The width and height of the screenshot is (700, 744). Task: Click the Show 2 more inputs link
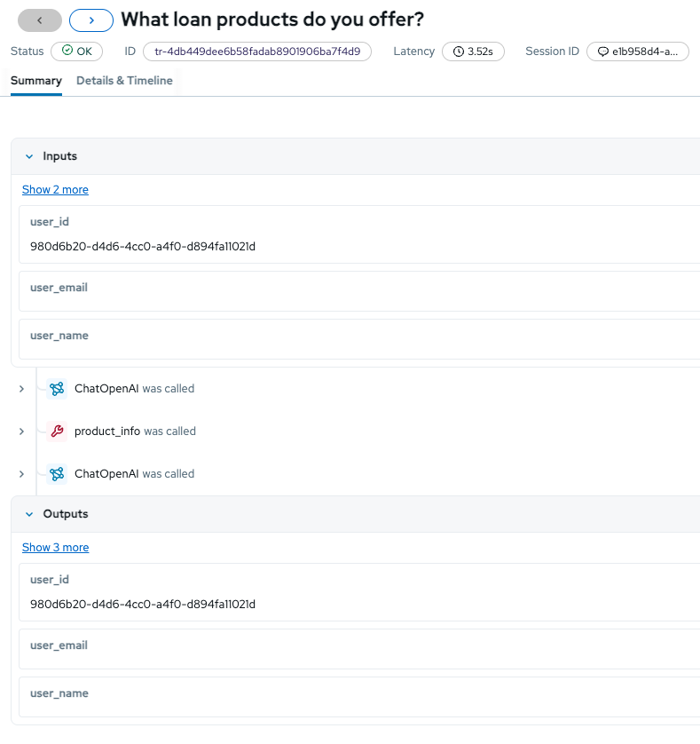[x=55, y=190]
